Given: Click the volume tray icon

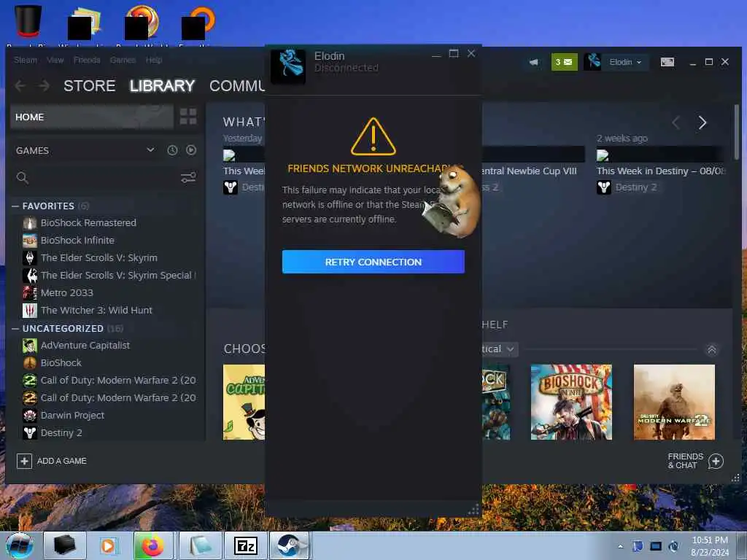Looking at the screenshot, I should click(673, 546).
